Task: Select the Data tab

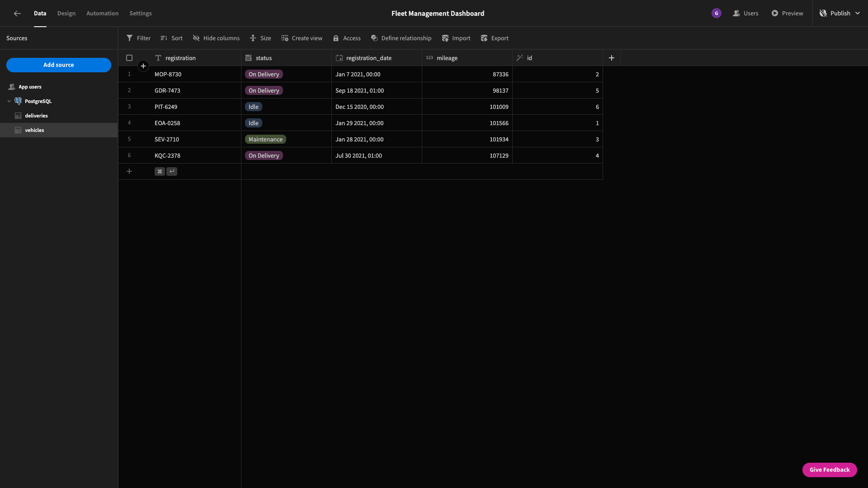Action: pos(40,14)
